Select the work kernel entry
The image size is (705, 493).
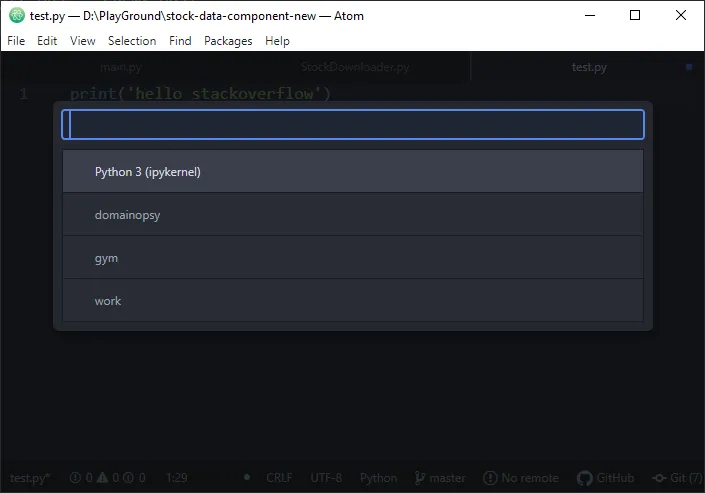pyautogui.click(x=353, y=300)
